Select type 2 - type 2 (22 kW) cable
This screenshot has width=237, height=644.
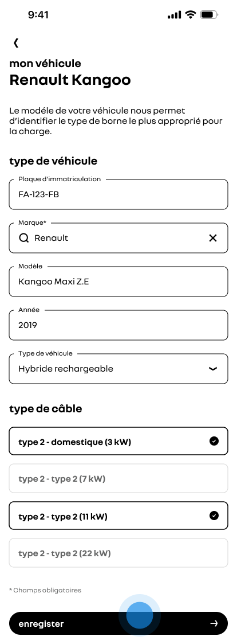tap(118, 553)
